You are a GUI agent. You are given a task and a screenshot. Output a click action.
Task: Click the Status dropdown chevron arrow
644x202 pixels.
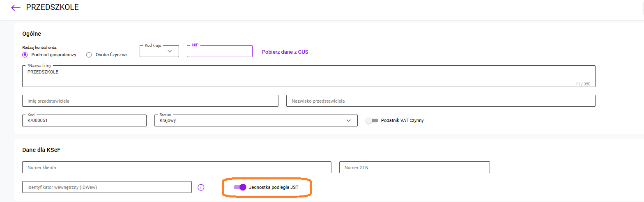click(x=349, y=120)
